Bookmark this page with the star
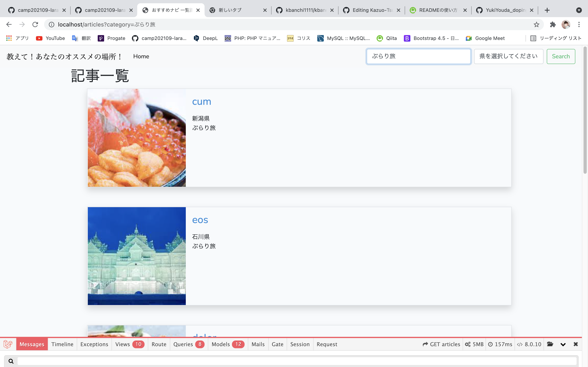The height and width of the screenshot is (367, 588). (x=536, y=24)
